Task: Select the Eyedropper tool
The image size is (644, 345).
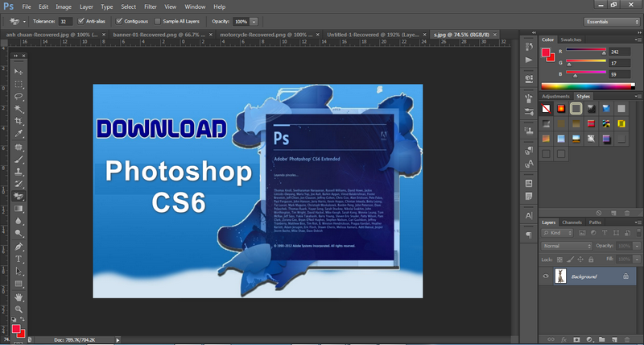Action: pos(18,134)
